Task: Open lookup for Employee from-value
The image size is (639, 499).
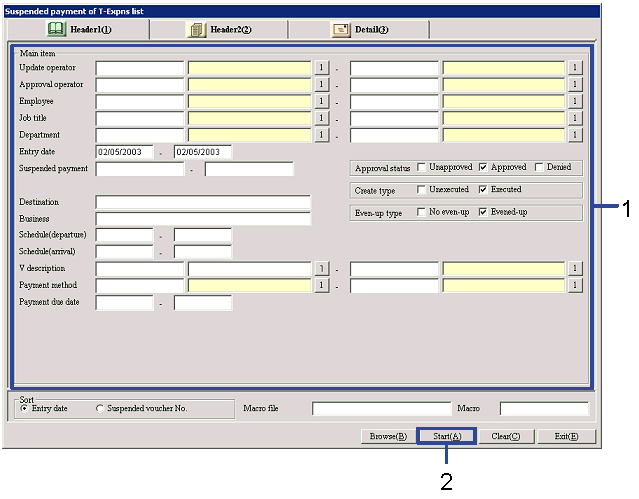Action: tap(322, 101)
